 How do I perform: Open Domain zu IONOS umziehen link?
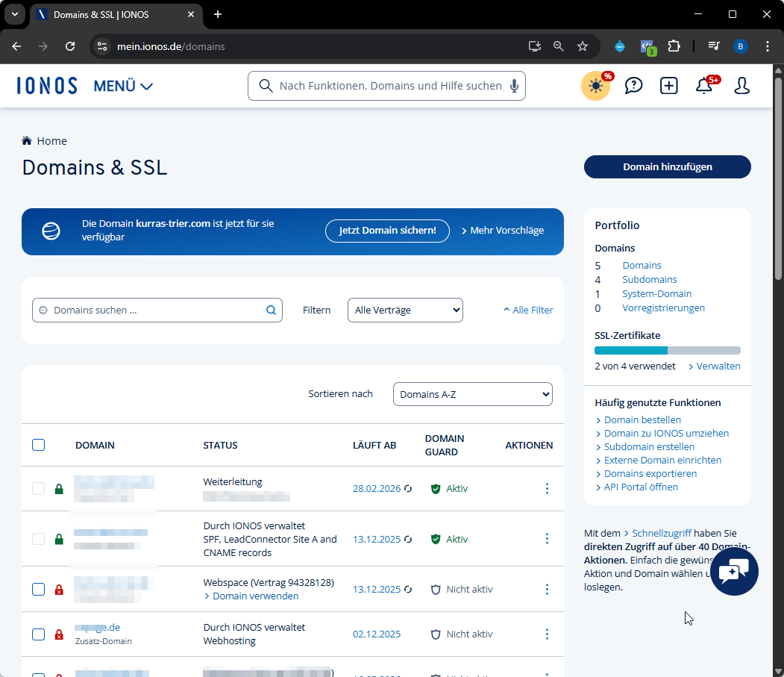662,434
